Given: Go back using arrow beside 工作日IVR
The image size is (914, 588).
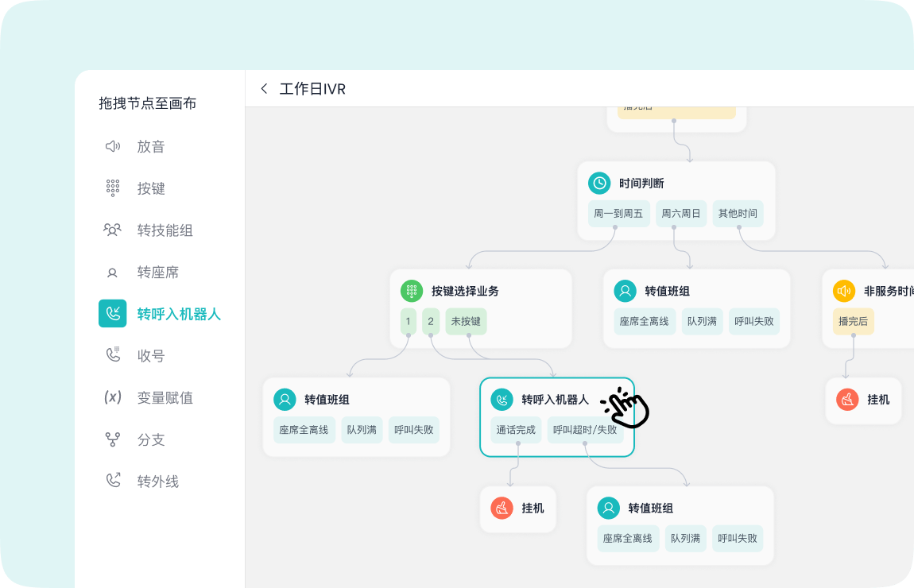Looking at the screenshot, I should (265, 89).
